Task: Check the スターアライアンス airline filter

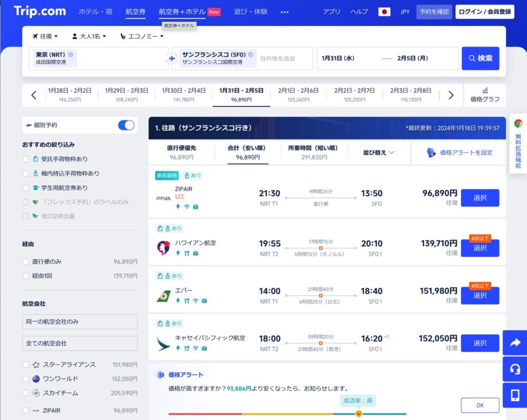Action: coord(26,365)
